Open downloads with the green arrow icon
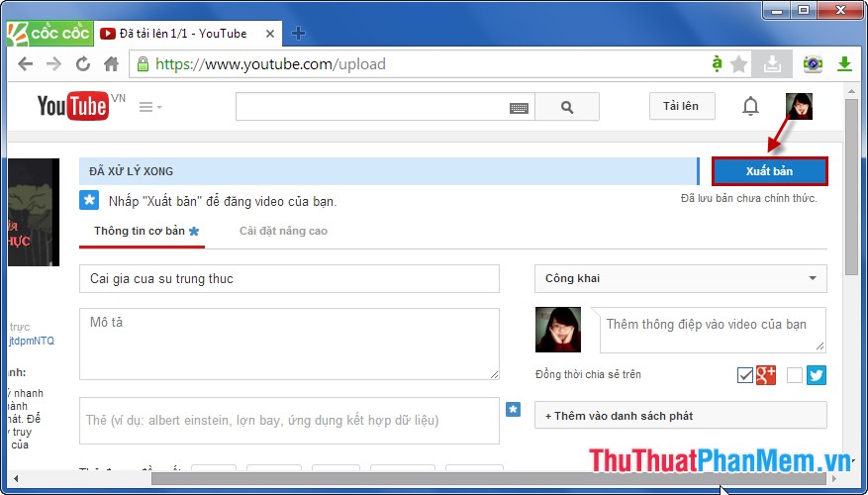This screenshot has width=868, height=495. point(844,64)
